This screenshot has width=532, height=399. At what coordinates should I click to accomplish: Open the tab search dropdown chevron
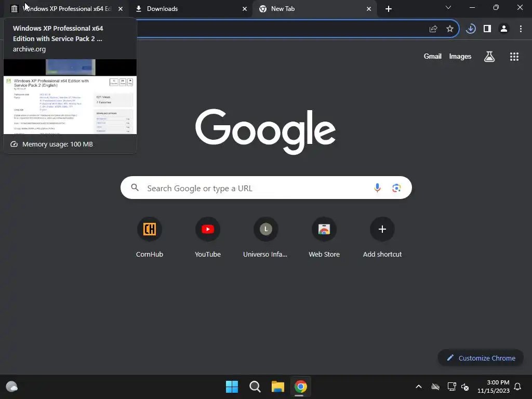[448, 7]
